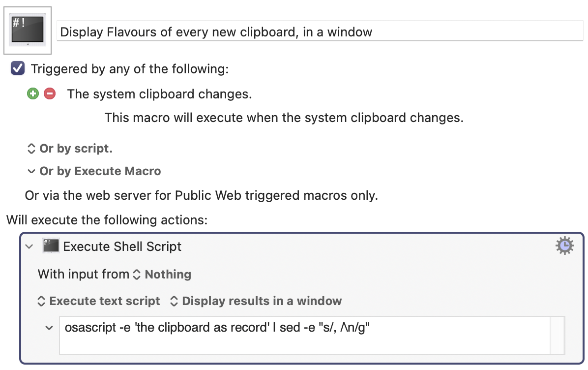Screen dimensions: 588x370
Task: Remove the clipboard trigger with red minus
Action: pyautogui.click(x=50, y=93)
